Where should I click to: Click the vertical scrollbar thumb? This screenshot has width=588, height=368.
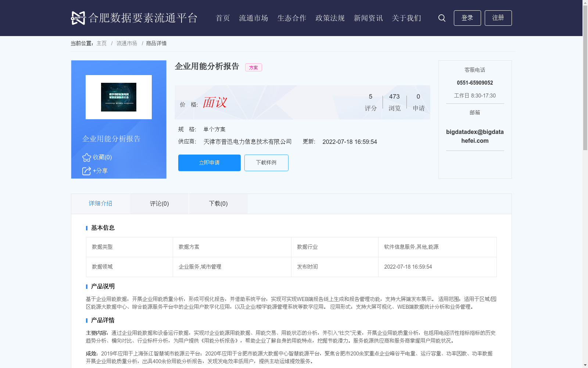(585, 78)
